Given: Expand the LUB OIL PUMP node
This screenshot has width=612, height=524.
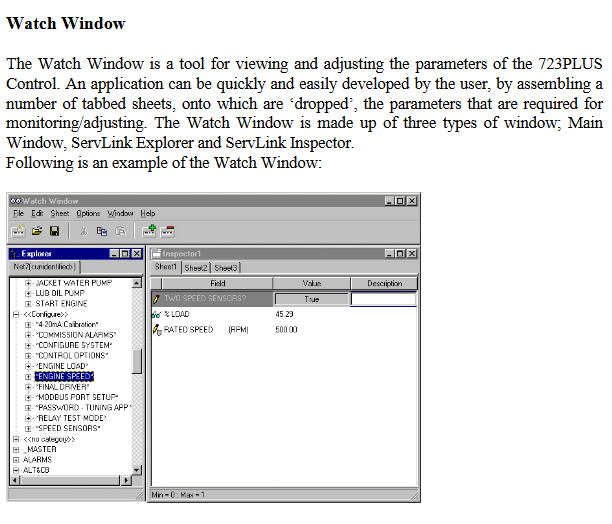Looking at the screenshot, I should point(28,293).
